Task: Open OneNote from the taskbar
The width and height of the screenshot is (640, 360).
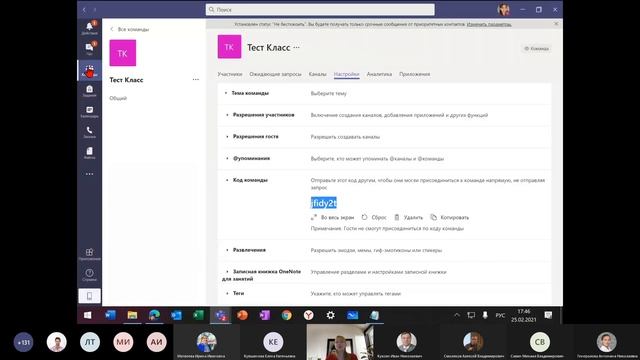Action: [x=264, y=315]
